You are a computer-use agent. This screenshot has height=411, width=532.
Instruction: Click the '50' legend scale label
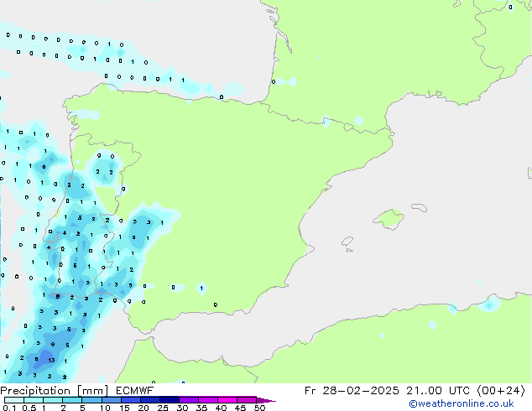(x=259, y=408)
